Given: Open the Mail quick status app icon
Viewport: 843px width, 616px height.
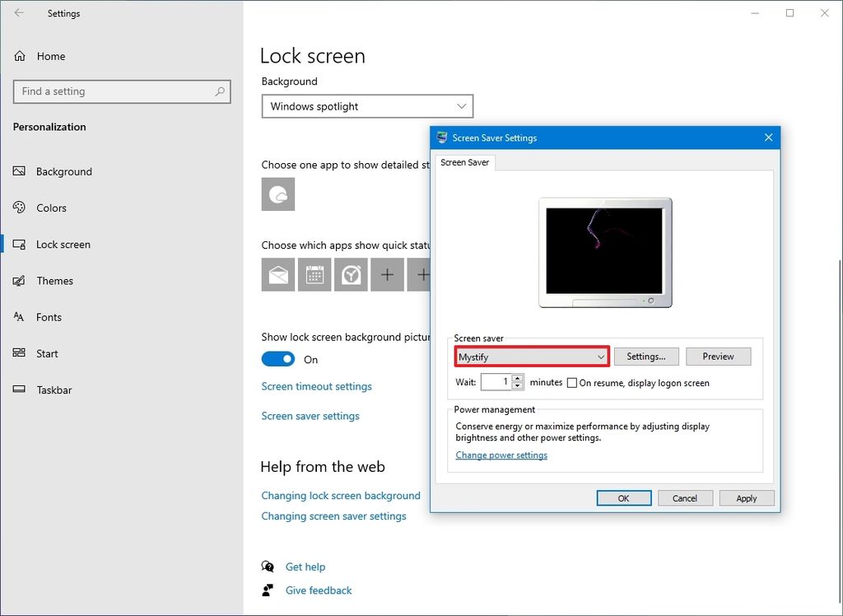Looking at the screenshot, I should [277, 274].
